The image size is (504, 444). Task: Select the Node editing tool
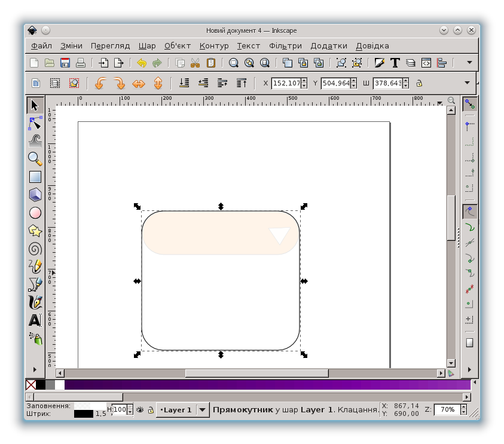point(35,123)
